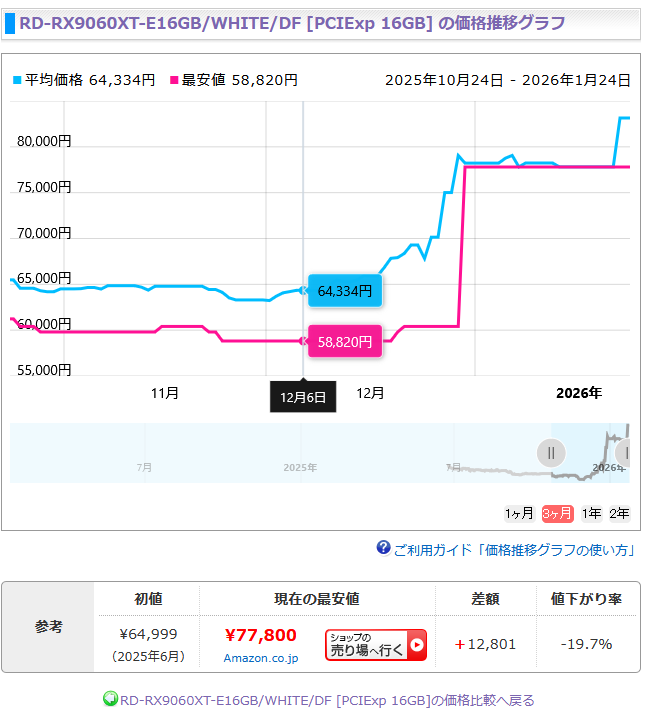Click the blue average price legend marker
This screenshot has height=714, width=670.
[x=17, y=80]
